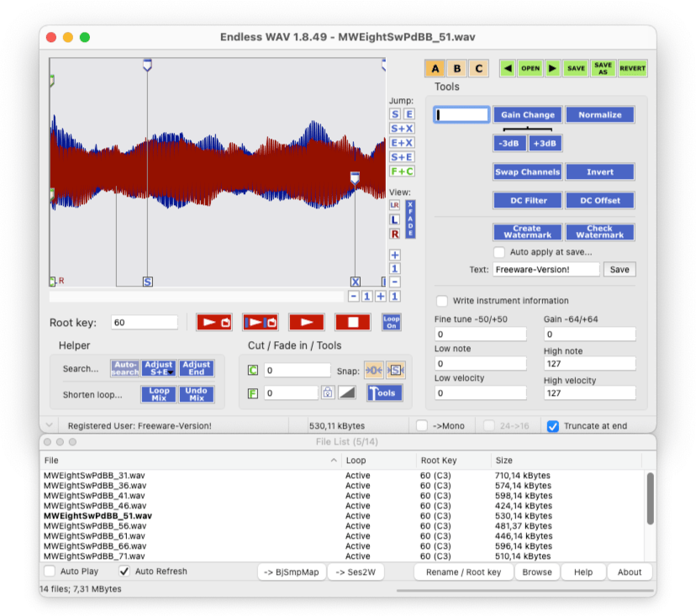Switch view to LR both channels
Screen dimensions: 696x616
click(x=394, y=205)
